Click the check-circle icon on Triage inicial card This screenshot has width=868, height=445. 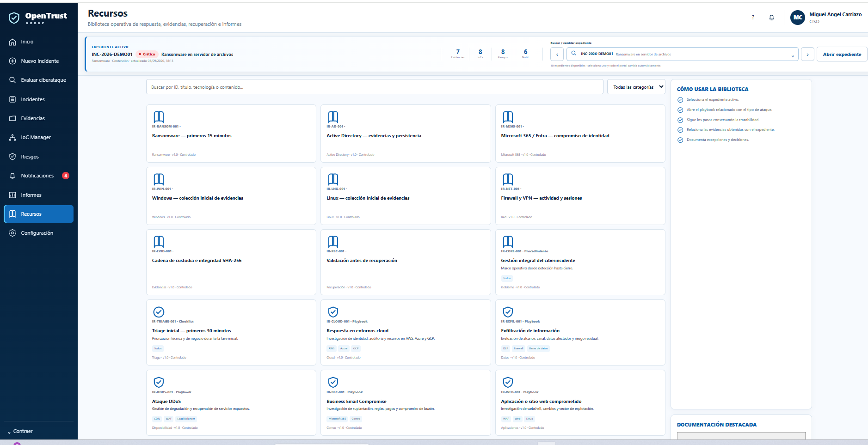(x=159, y=312)
